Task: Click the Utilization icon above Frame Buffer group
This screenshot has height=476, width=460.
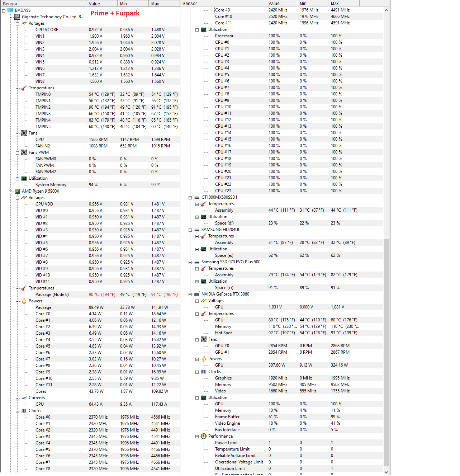Action: (x=204, y=397)
